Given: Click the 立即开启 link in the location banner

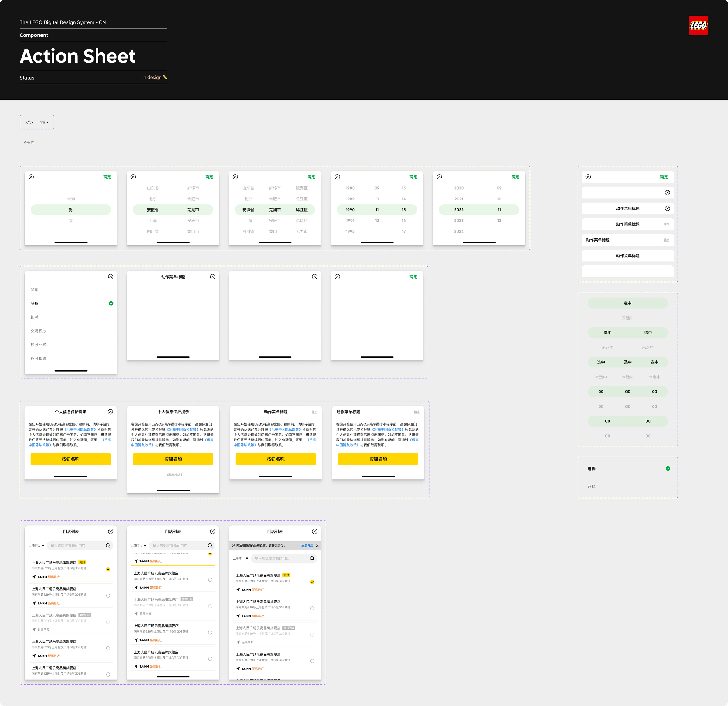Looking at the screenshot, I should click(308, 545).
